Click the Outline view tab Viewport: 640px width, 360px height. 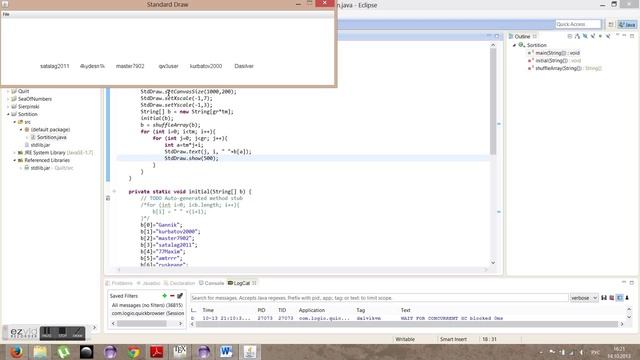click(x=522, y=37)
